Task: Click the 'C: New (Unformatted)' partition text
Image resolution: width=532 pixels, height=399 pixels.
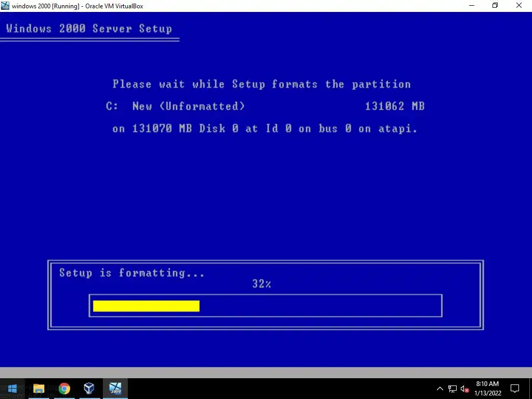Action: point(175,106)
